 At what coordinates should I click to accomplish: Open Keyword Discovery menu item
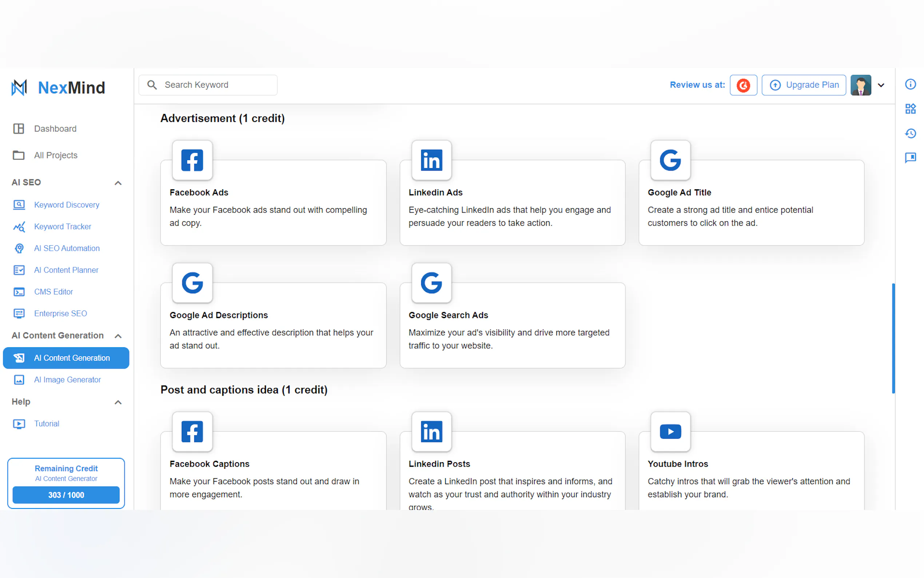[67, 205]
